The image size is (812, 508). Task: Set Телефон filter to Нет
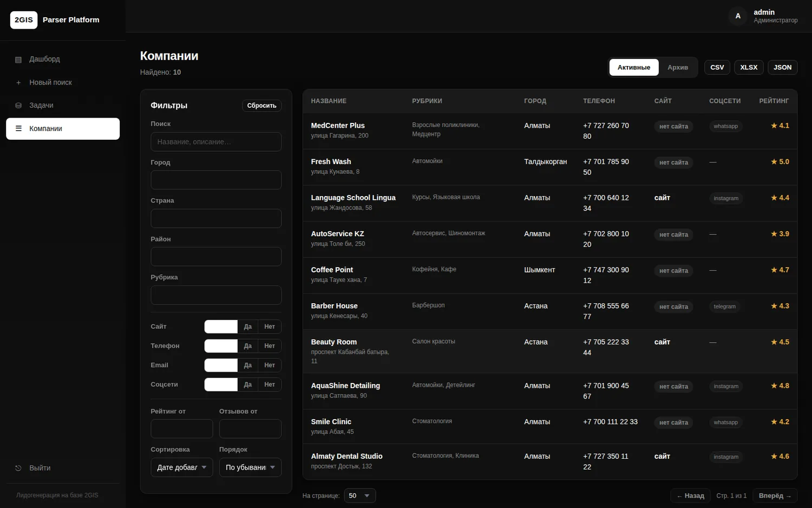[270, 346]
